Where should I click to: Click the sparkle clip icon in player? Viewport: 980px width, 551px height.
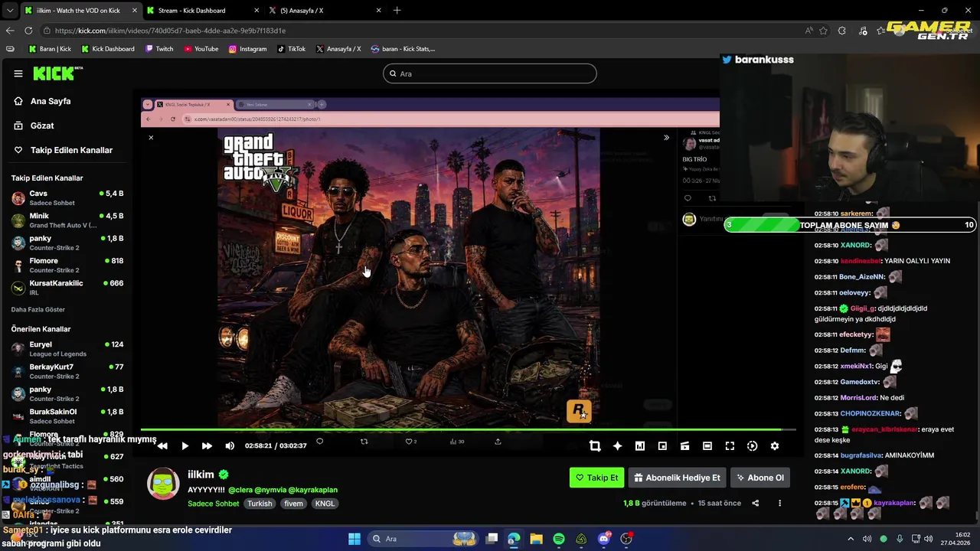(617, 445)
